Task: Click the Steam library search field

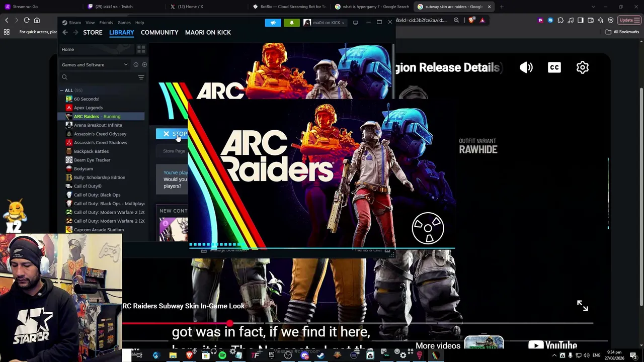Action: 102,77
